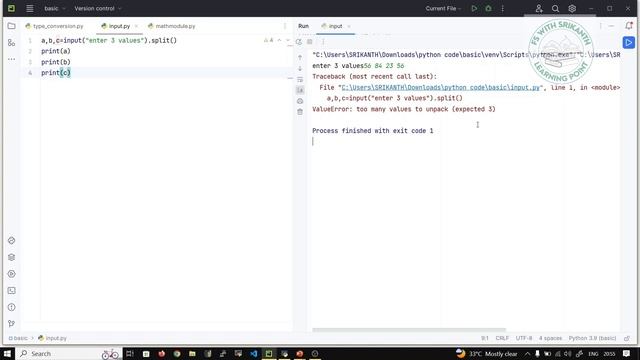Screen dimensions: 640x360
Task: Click the horizontal scrollbar in Run console
Action: pyautogui.click(x=409, y=330)
